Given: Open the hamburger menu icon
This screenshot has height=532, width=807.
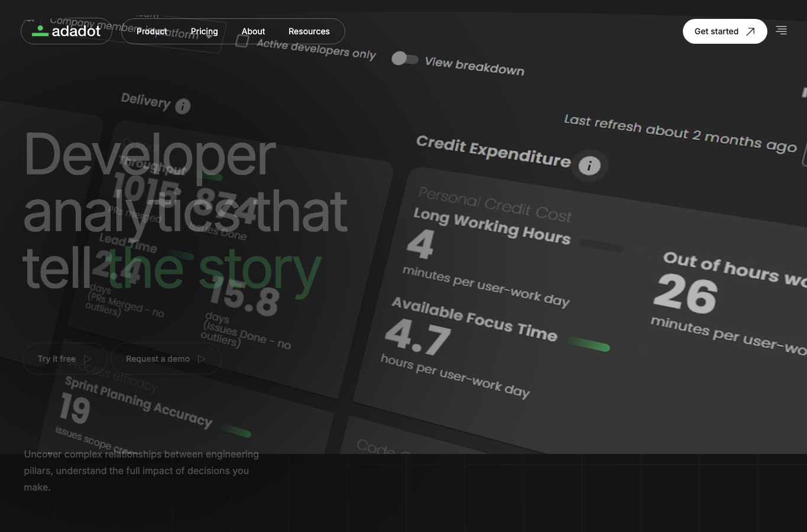Looking at the screenshot, I should (x=782, y=31).
